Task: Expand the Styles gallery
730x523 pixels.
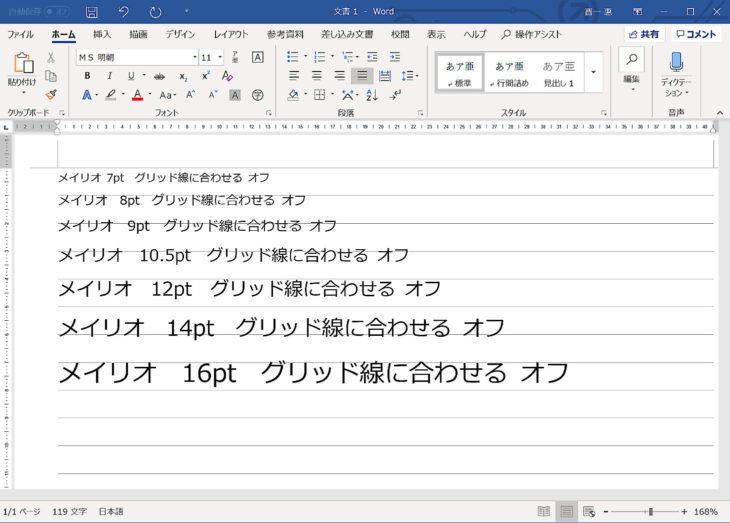Action: 593,72
